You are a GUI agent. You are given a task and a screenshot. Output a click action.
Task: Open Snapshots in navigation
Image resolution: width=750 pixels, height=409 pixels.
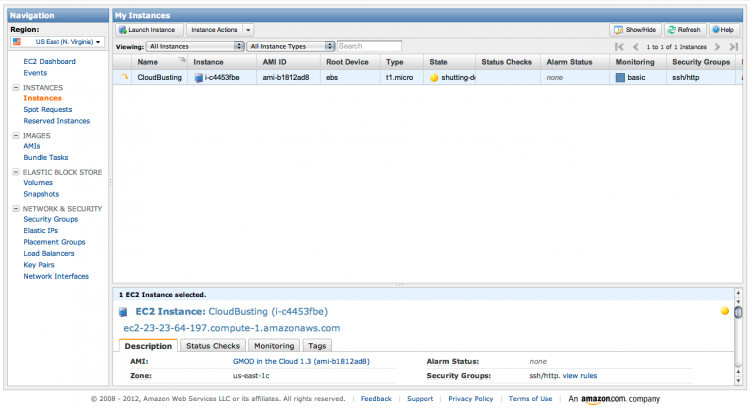pos(41,194)
